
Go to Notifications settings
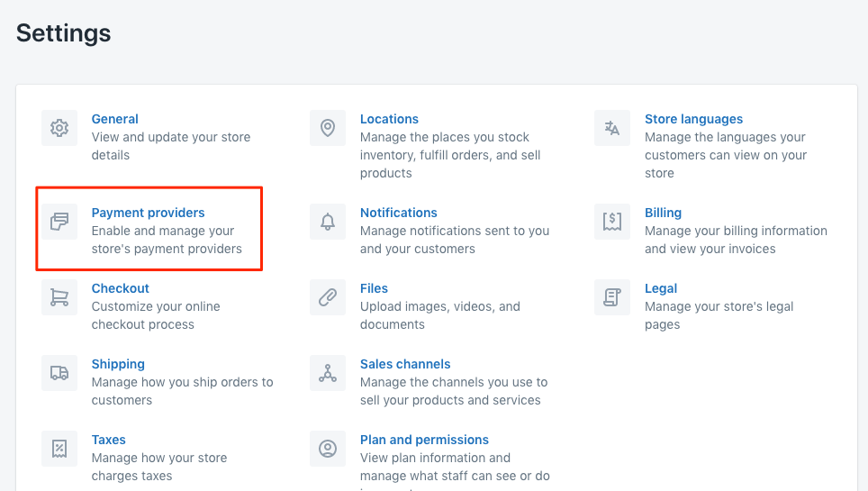pos(399,213)
